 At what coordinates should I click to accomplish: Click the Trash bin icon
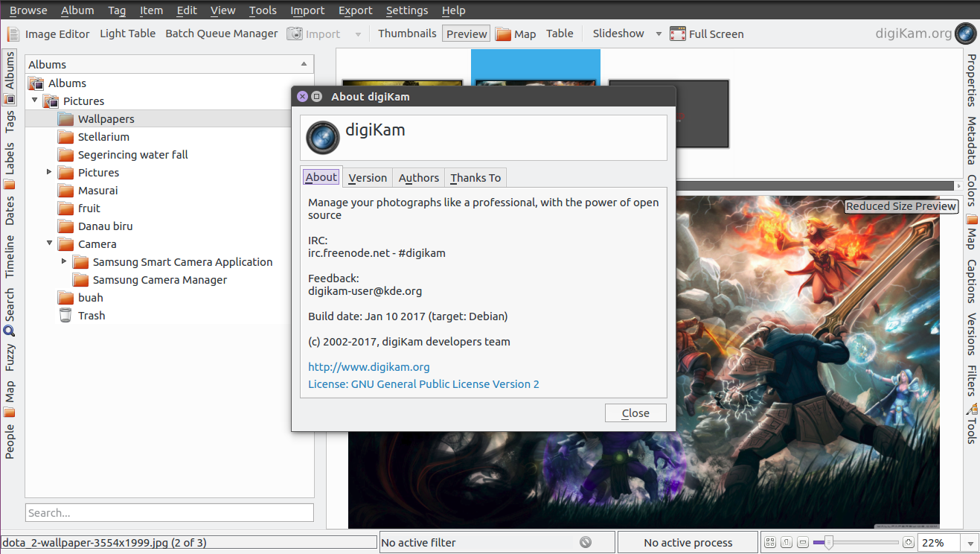[65, 316]
